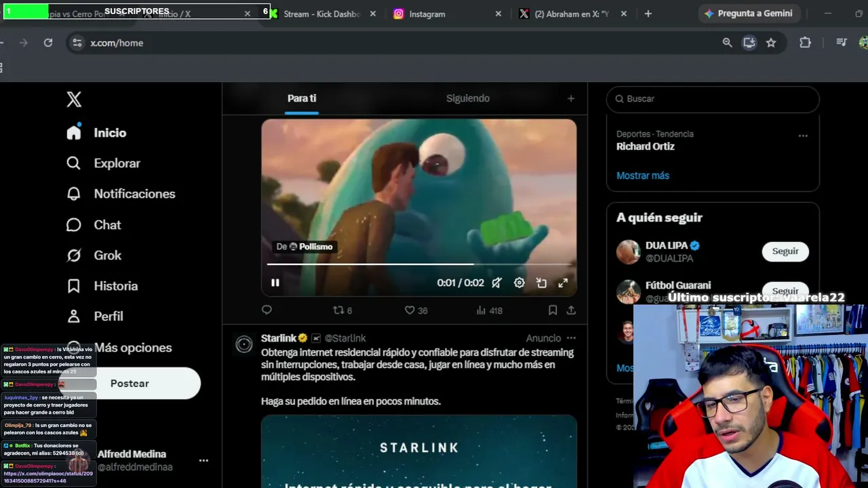Image resolution: width=868 pixels, height=488 pixels.
Task: Select the Para ti tab
Action: (302, 98)
